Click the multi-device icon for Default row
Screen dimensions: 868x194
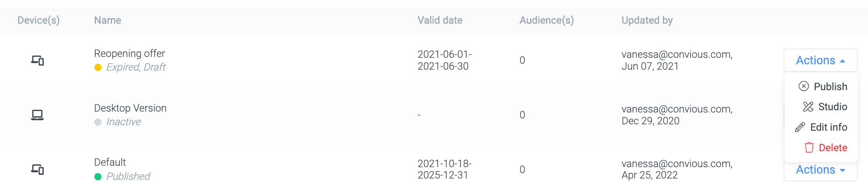coord(37,169)
